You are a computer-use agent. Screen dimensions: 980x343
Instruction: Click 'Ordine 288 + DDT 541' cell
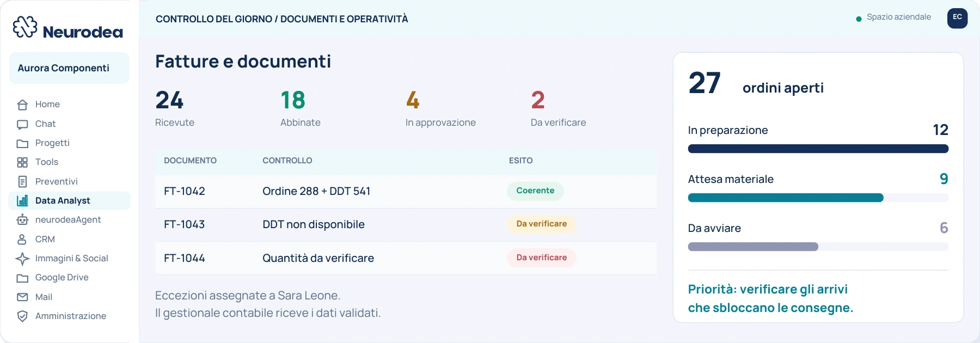click(316, 191)
